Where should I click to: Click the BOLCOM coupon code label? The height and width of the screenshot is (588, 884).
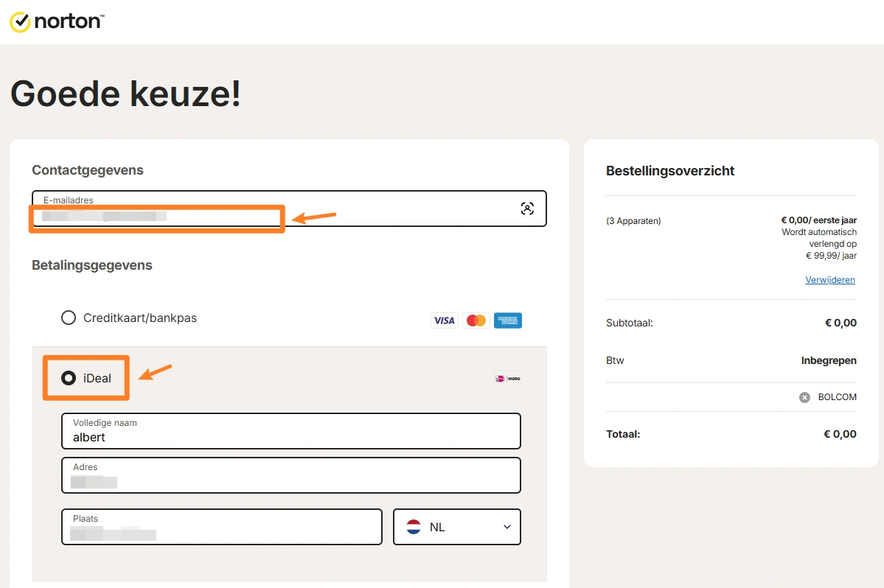point(838,397)
